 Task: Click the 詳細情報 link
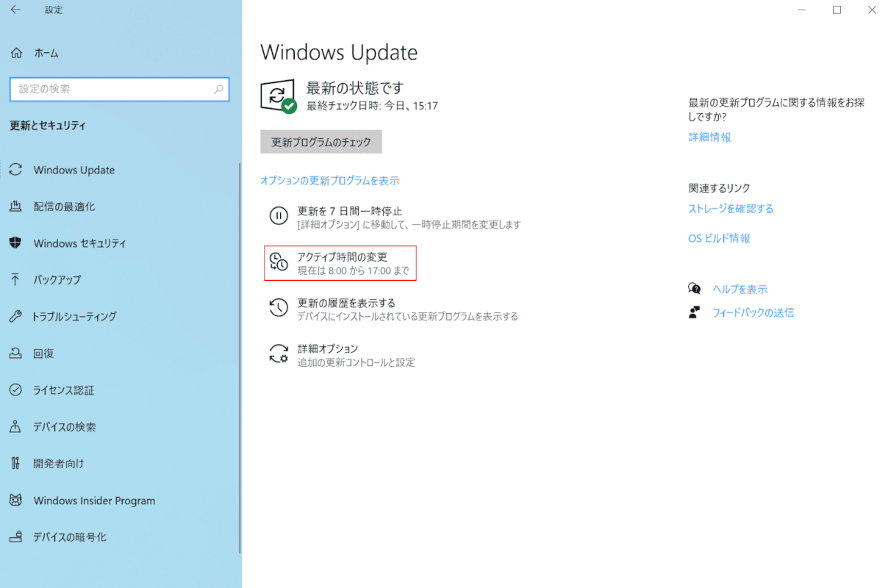(709, 137)
